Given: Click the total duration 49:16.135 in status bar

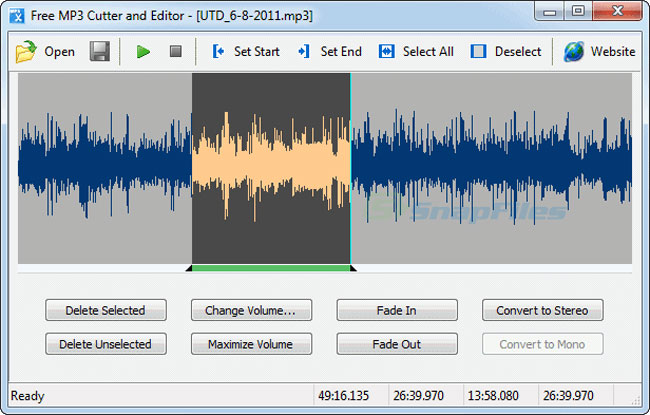Looking at the screenshot, I should [344, 396].
